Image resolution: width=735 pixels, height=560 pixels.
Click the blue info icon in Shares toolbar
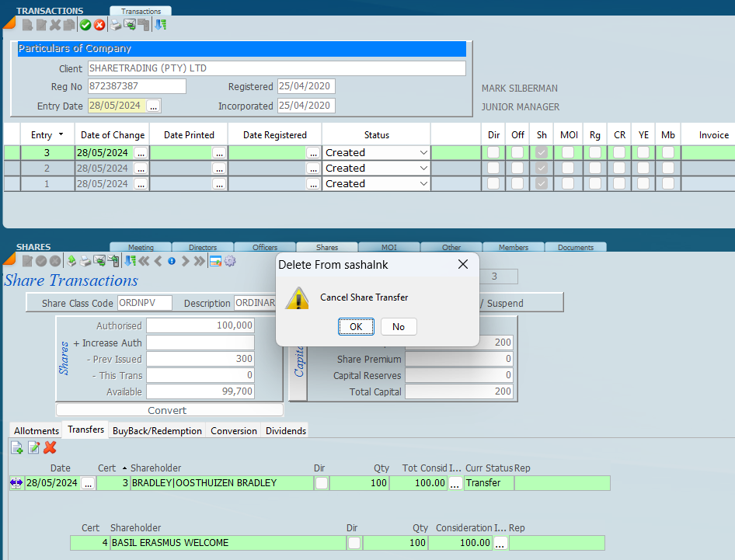click(172, 261)
